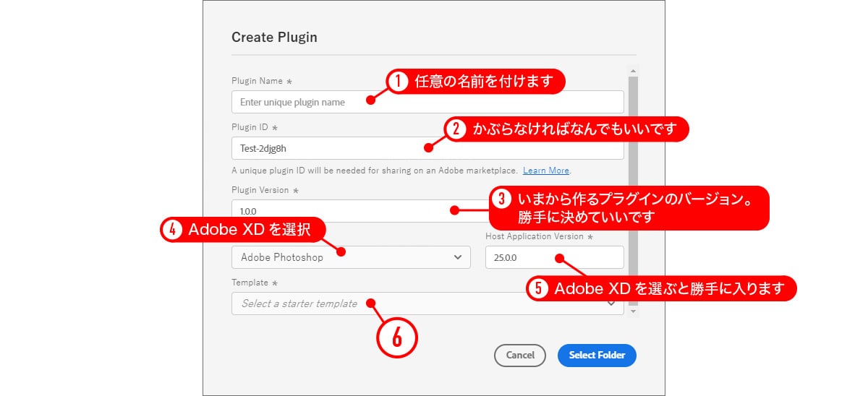Click the Select Folder button
The image size is (868, 396).
pos(597,355)
